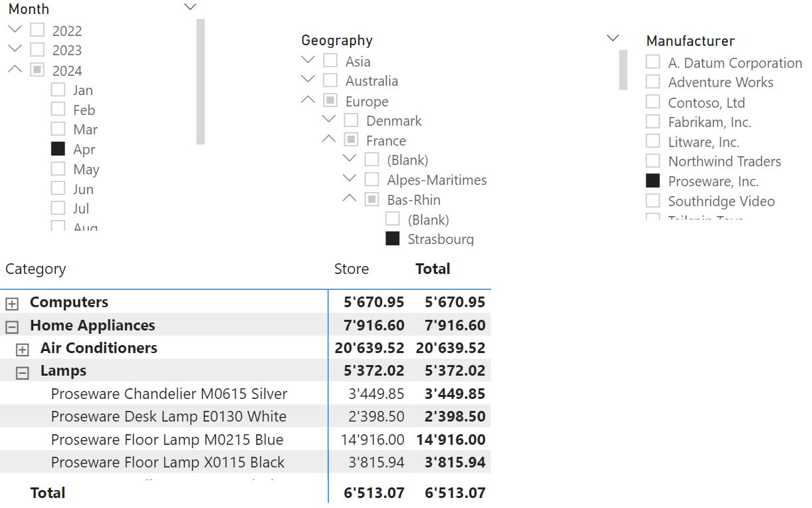Tick the Contoso, Ltd checkbox

click(x=653, y=102)
